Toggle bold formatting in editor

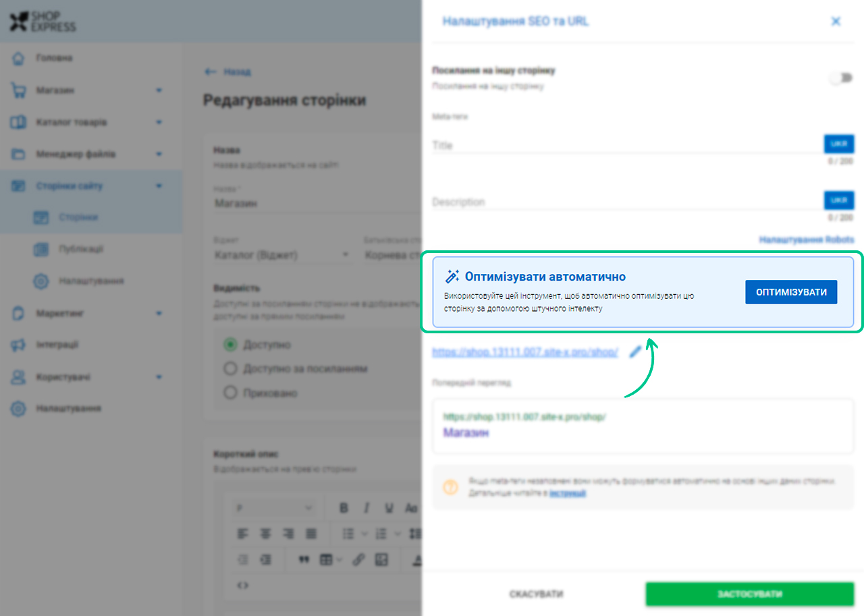pyautogui.click(x=344, y=508)
